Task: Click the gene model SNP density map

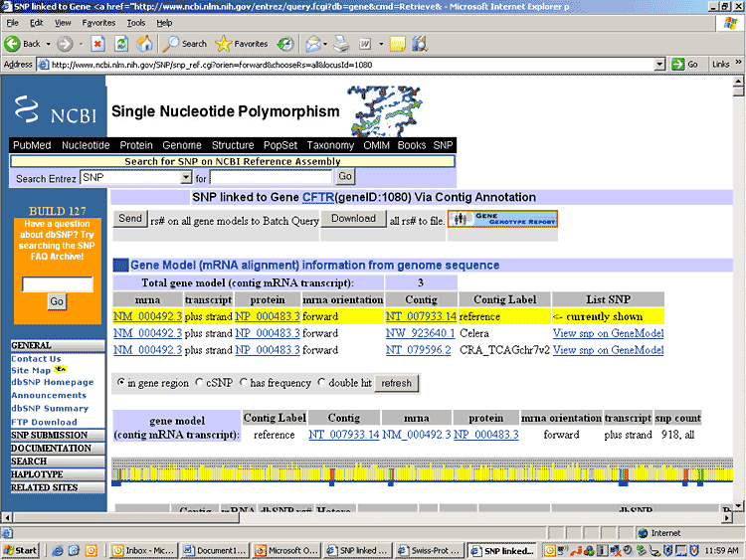Action: [x=423, y=472]
